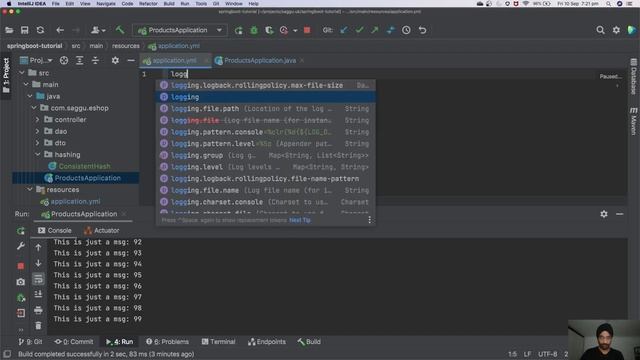Start debugging with the bug icon
640x360 pixels.
(x=254, y=30)
